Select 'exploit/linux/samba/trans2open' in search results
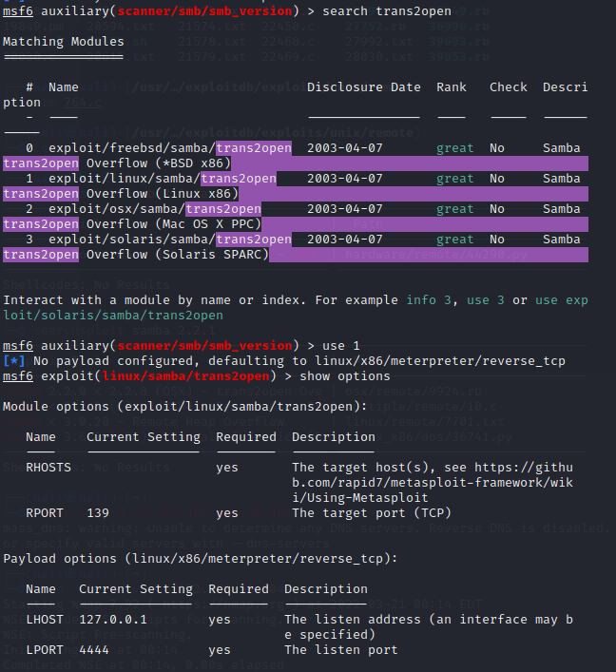Screen dimensions: 616x672 click(x=163, y=179)
